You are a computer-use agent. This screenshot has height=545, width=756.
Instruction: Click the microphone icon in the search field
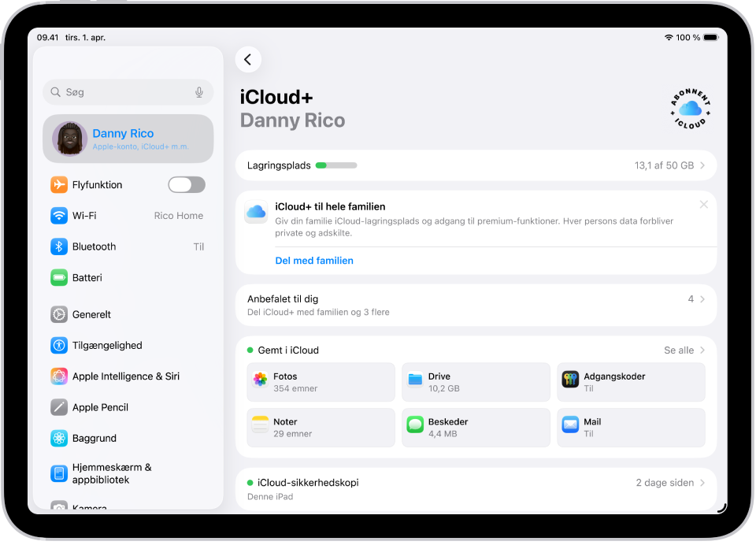click(x=199, y=91)
